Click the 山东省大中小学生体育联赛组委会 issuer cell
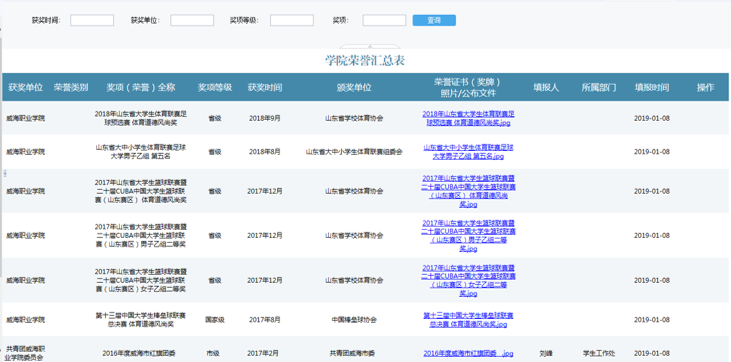This screenshot has height=362, width=731. coord(354,152)
